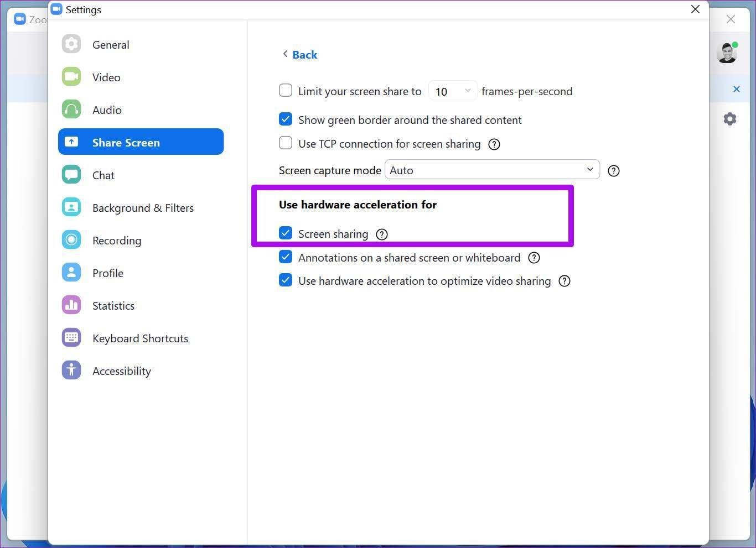Open the Statistics section
Image resolution: width=756 pixels, height=548 pixels.
(x=113, y=305)
